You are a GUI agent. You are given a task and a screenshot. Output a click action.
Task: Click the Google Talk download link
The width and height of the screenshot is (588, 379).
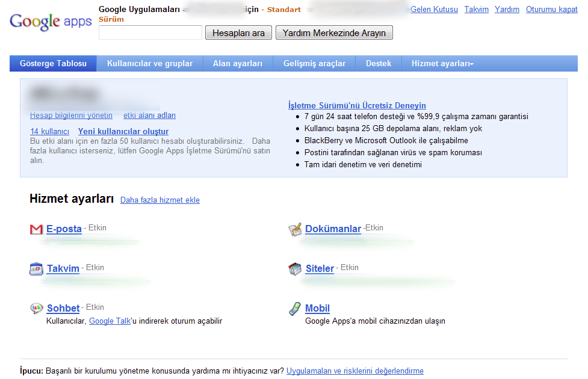(x=110, y=321)
